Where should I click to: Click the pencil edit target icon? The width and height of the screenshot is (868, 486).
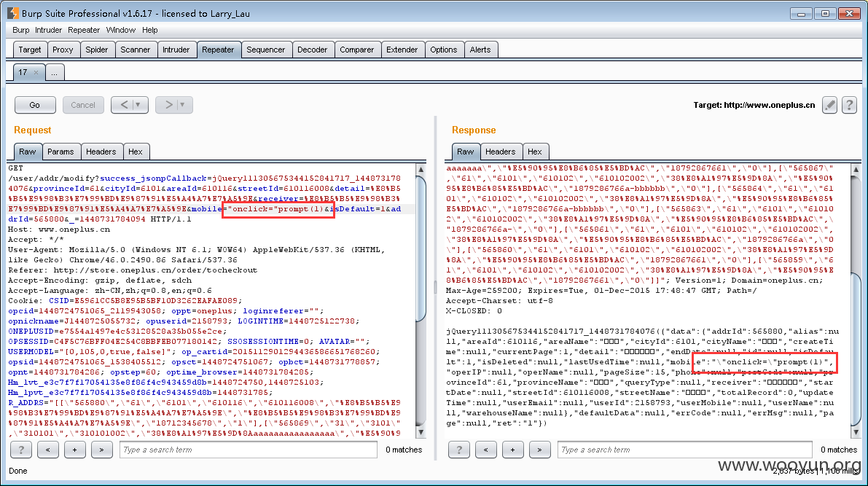point(829,105)
